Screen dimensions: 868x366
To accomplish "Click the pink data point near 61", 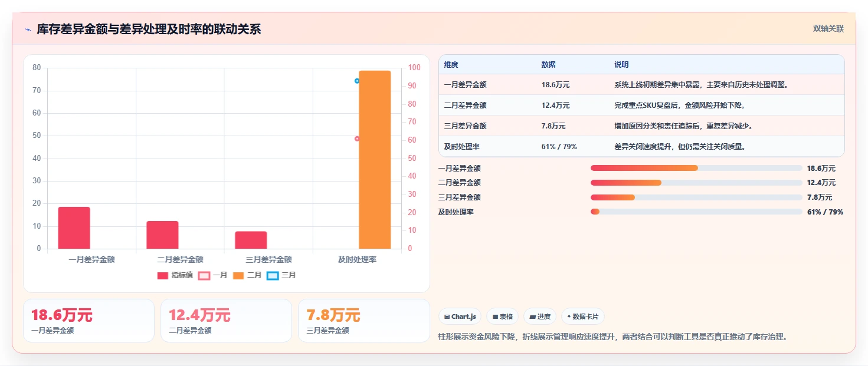I will coord(357,139).
